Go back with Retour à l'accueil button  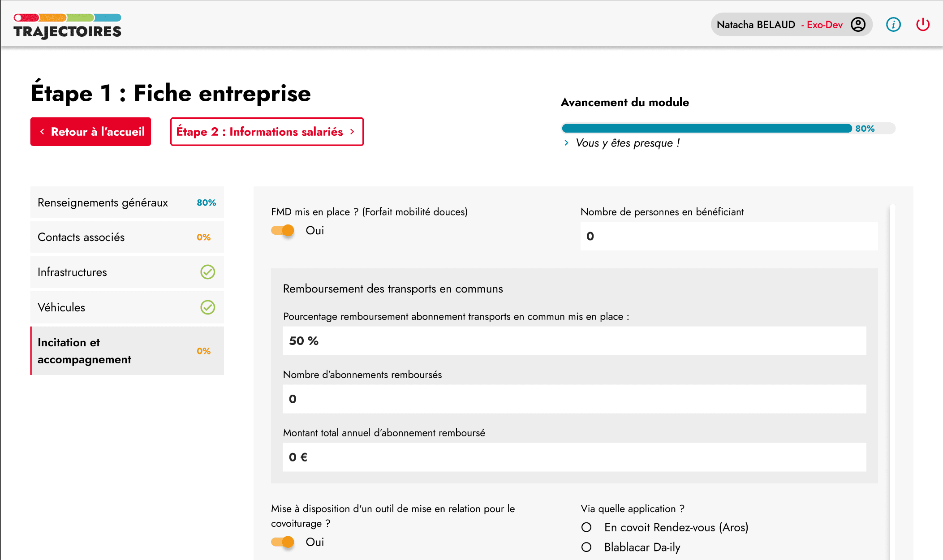[90, 132]
